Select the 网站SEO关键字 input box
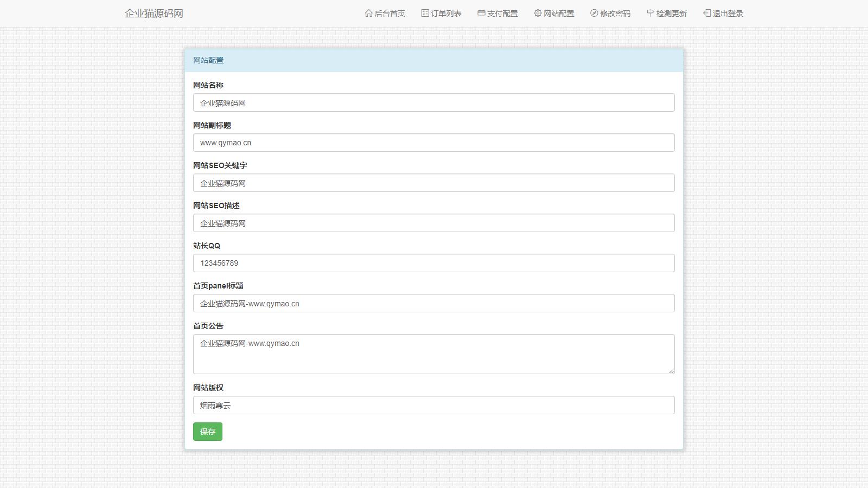 [x=433, y=183]
